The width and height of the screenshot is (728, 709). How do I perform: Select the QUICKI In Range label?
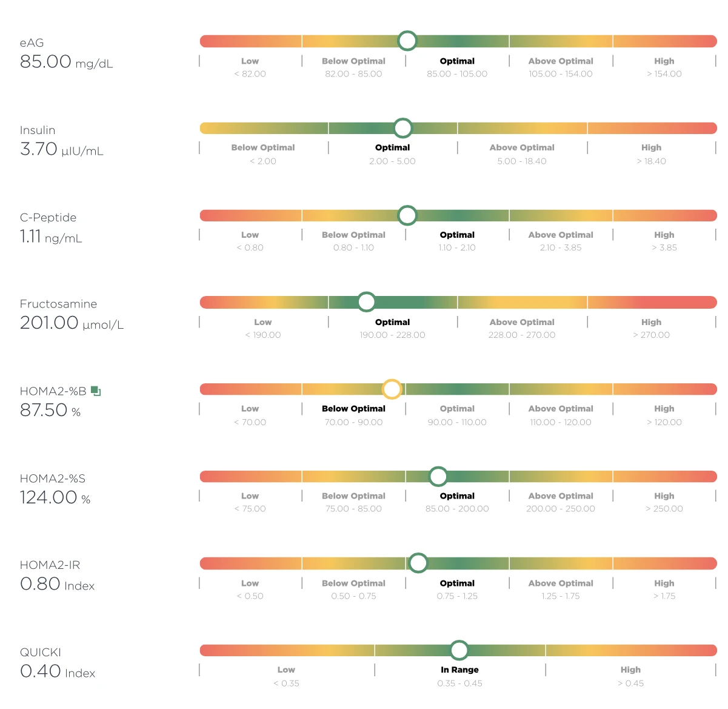point(459,670)
